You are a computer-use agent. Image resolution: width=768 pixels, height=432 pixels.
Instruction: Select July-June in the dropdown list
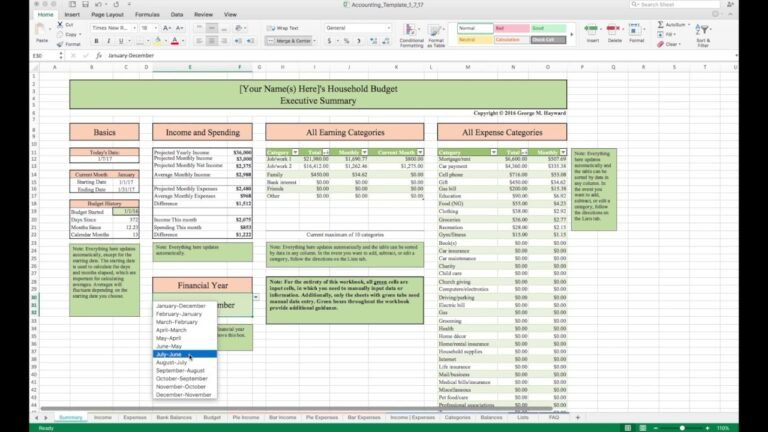point(185,354)
